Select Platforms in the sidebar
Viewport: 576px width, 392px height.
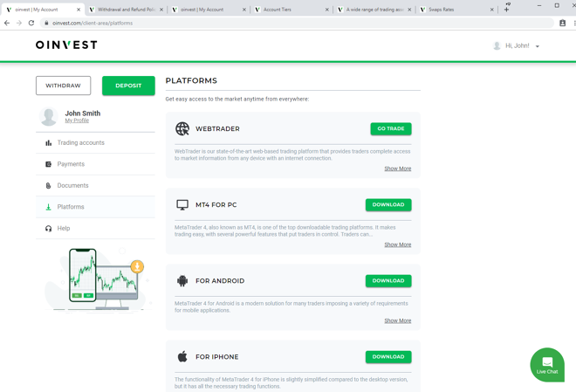coord(95,207)
